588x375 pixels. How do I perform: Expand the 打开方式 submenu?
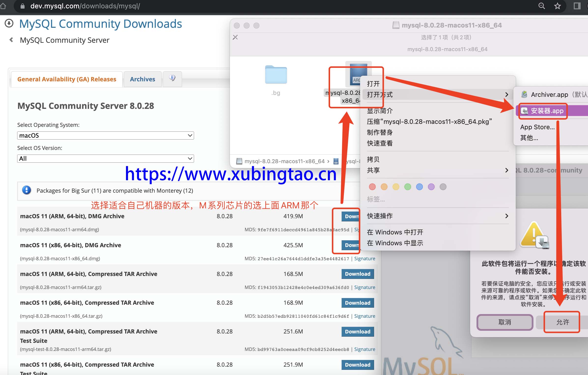tap(437, 95)
